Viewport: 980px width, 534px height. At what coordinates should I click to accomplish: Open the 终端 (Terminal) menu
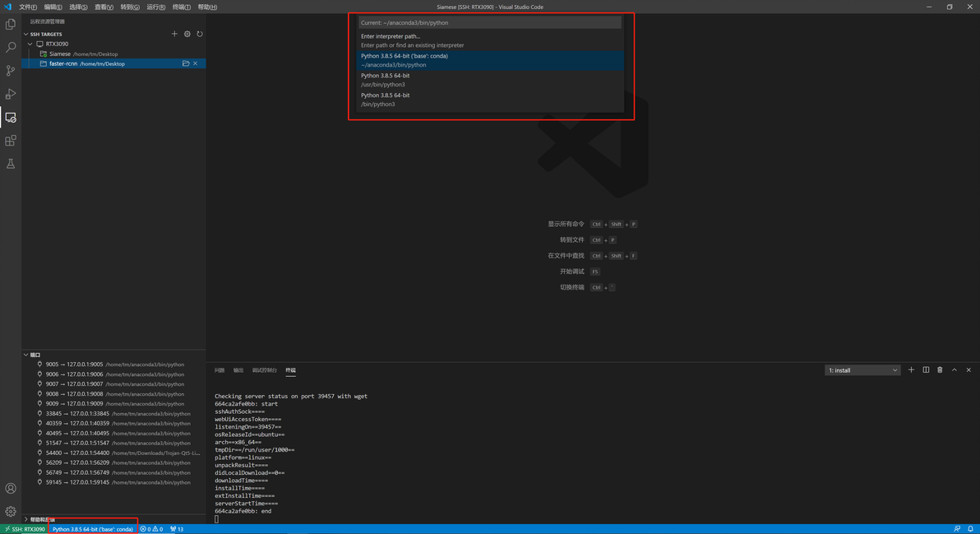(x=181, y=7)
